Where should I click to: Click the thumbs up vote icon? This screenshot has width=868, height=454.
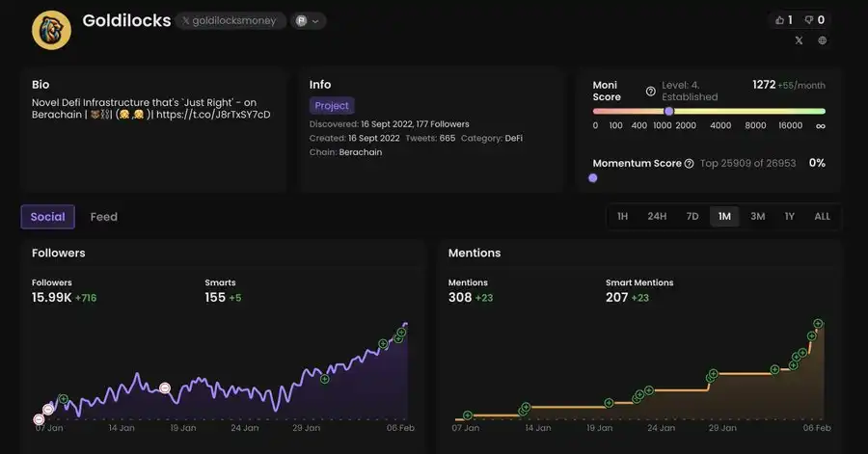point(780,20)
